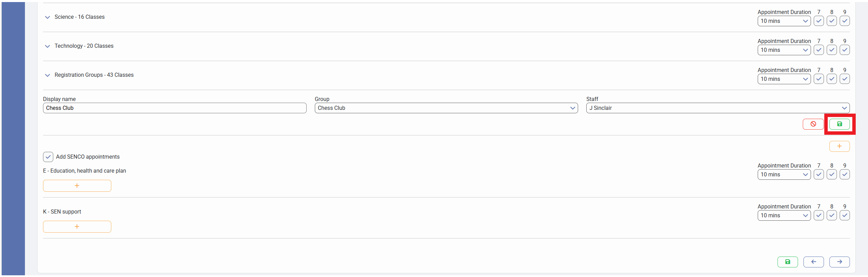Click the orange plus button above SENCO section
Screen dimensions: 868x277
(x=839, y=146)
